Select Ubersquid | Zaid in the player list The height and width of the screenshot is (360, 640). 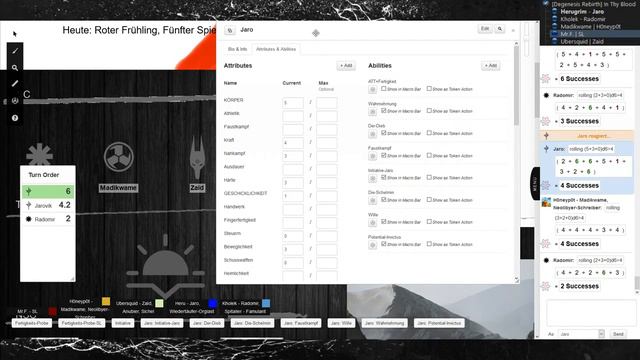coord(582,41)
